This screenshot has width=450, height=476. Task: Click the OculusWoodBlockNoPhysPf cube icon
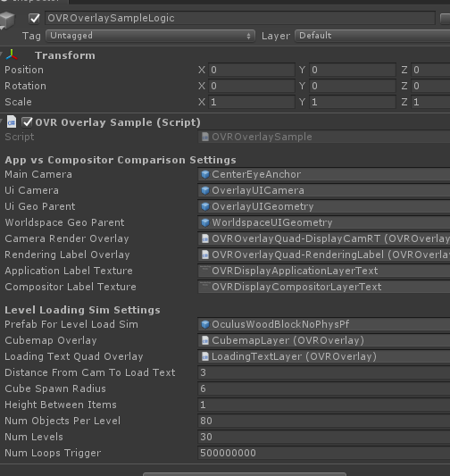click(205, 324)
